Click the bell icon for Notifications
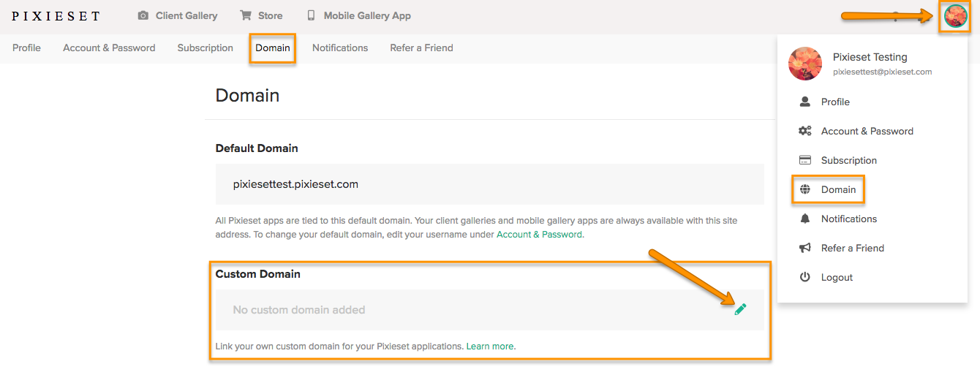This screenshot has height=375, width=980. [x=805, y=219]
